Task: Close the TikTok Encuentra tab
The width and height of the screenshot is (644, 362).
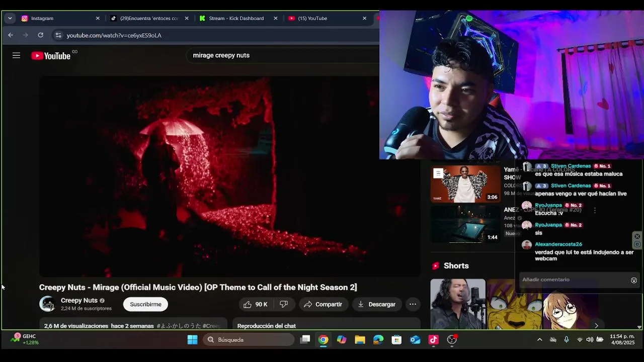Action: (187, 18)
